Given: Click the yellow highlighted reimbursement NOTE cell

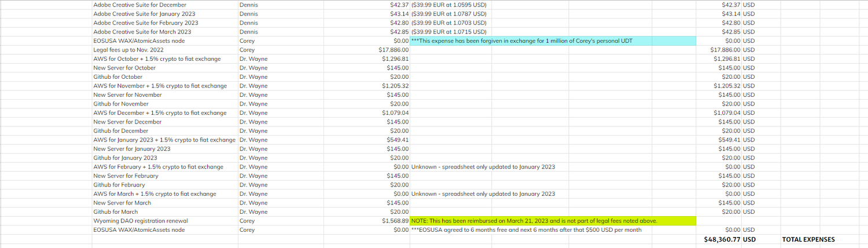Looking at the screenshot, I should pos(534,221).
